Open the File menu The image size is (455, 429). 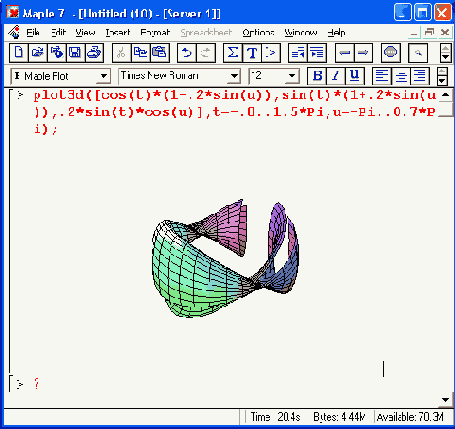(x=33, y=32)
